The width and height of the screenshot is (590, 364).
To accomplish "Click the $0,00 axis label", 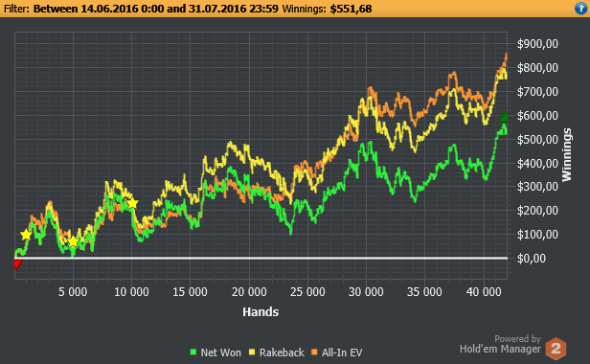I will tap(532, 259).
